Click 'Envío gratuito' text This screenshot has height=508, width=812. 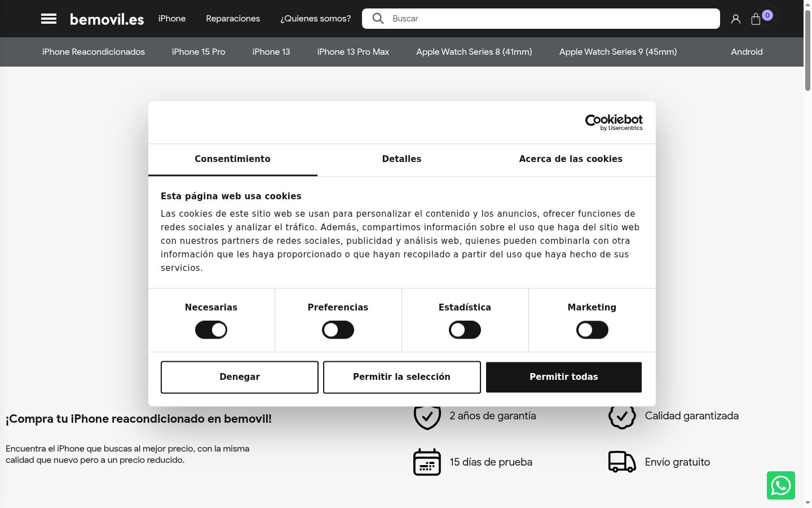coord(677,462)
